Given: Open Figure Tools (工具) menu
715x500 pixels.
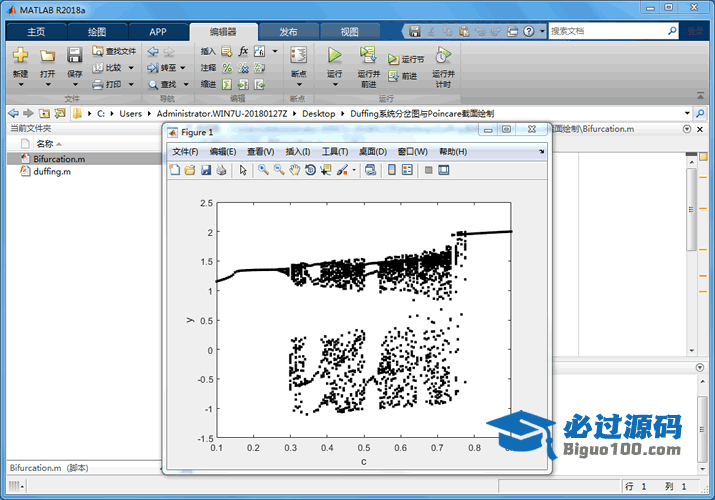Looking at the screenshot, I should (x=335, y=151).
